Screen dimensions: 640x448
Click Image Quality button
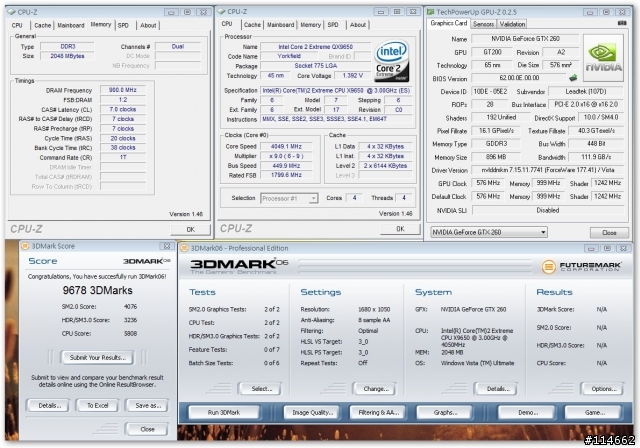[x=312, y=413]
